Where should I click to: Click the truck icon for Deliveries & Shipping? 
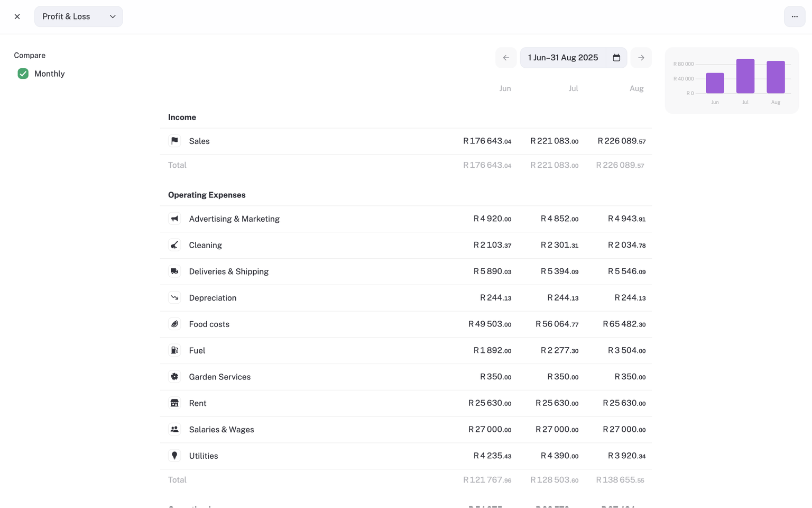coord(174,271)
